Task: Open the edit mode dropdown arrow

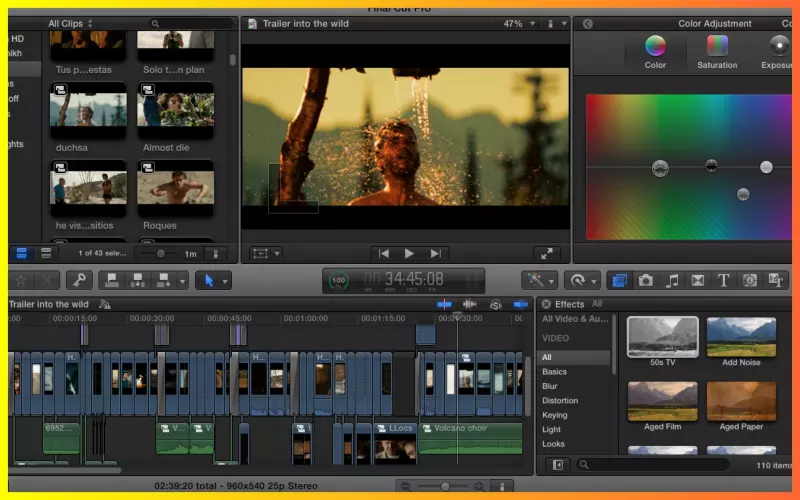Action: (x=182, y=281)
